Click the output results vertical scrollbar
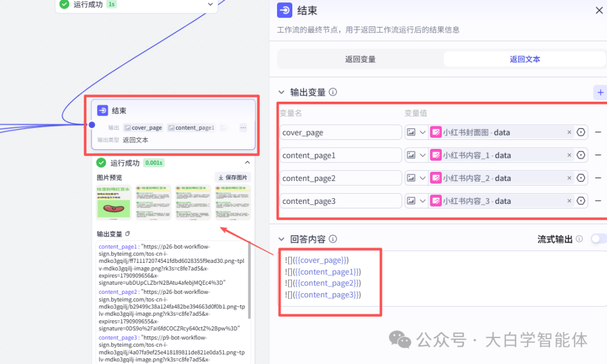The width and height of the screenshot is (607, 364). [249, 280]
